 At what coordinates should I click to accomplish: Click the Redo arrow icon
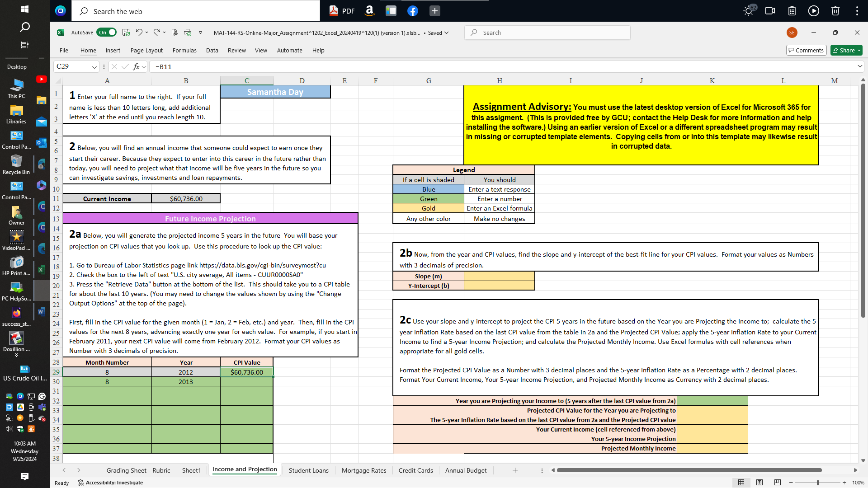pos(156,33)
